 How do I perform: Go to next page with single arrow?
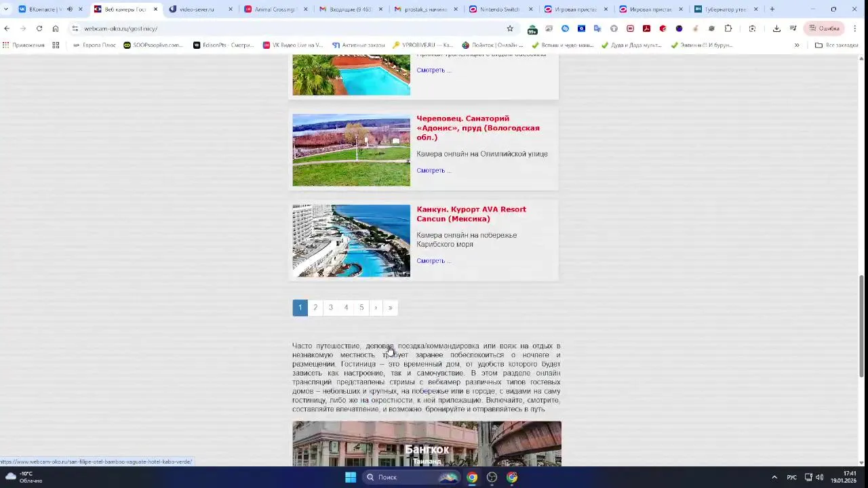coord(376,308)
